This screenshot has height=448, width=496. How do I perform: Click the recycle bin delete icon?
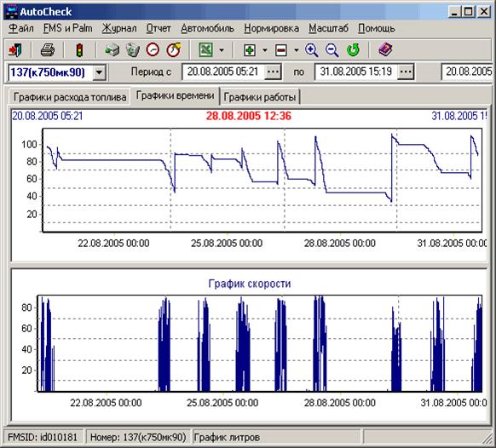point(133,50)
